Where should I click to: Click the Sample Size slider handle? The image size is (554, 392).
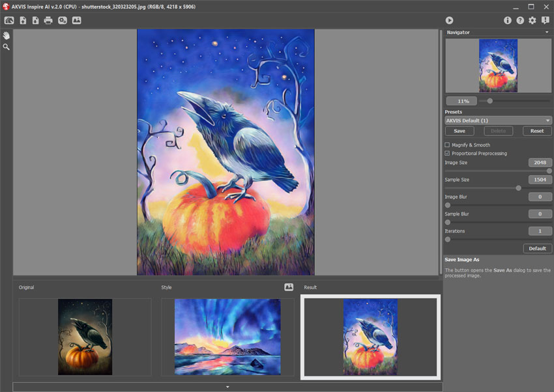[x=518, y=188]
